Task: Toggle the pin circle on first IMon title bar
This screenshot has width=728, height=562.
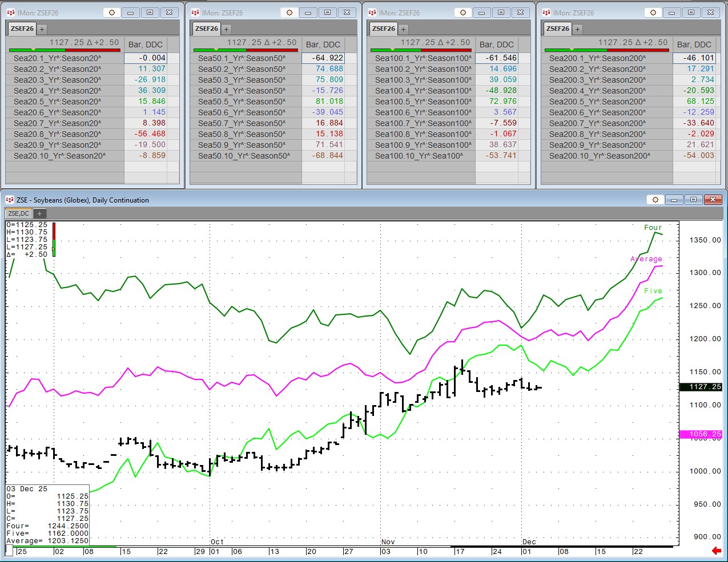Action: (112, 12)
